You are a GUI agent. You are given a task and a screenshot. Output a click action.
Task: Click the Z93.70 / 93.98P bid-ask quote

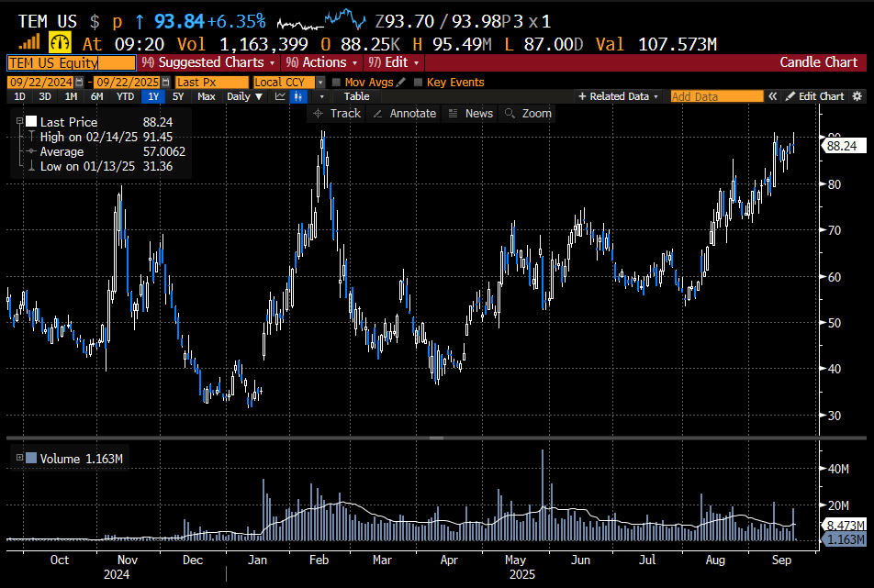443,21
